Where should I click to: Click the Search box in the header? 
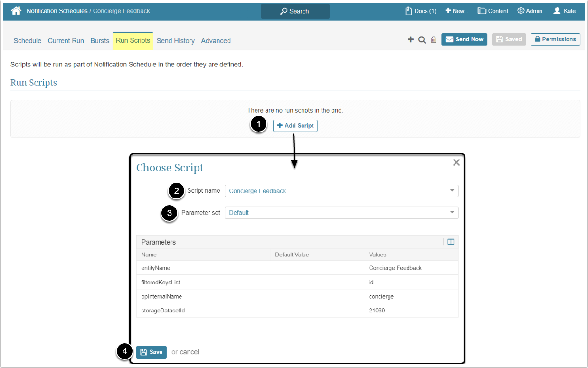(x=295, y=11)
